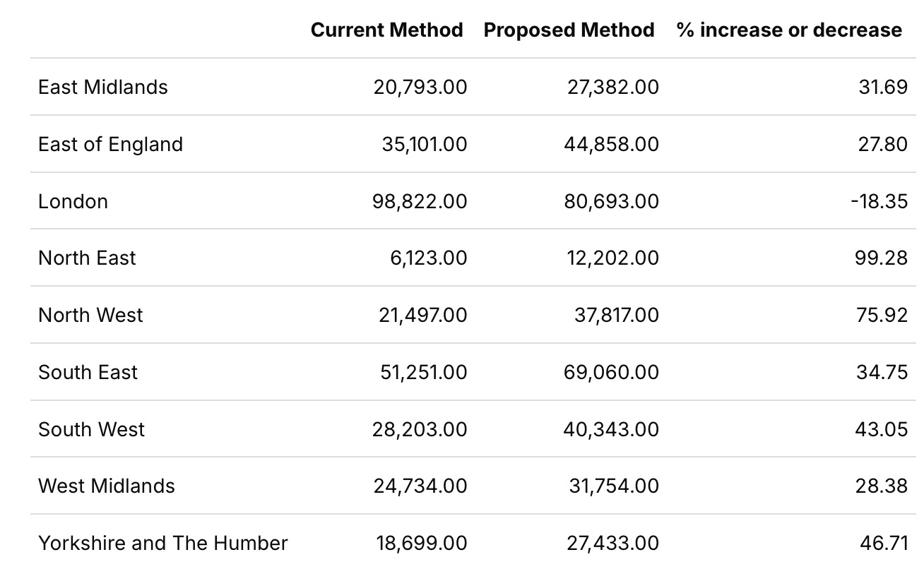
Task: Click the Proposed Method column header
Action: click(x=569, y=30)
